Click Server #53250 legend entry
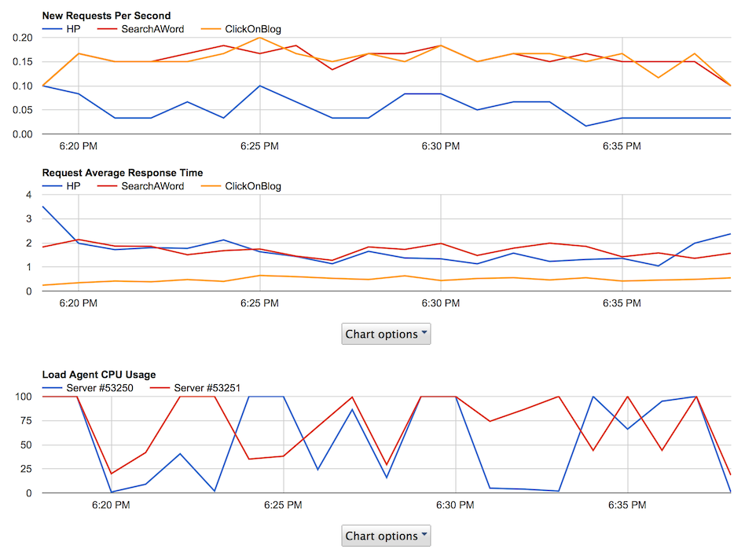This screenshot has width=745, height=560. coord(88,388)
